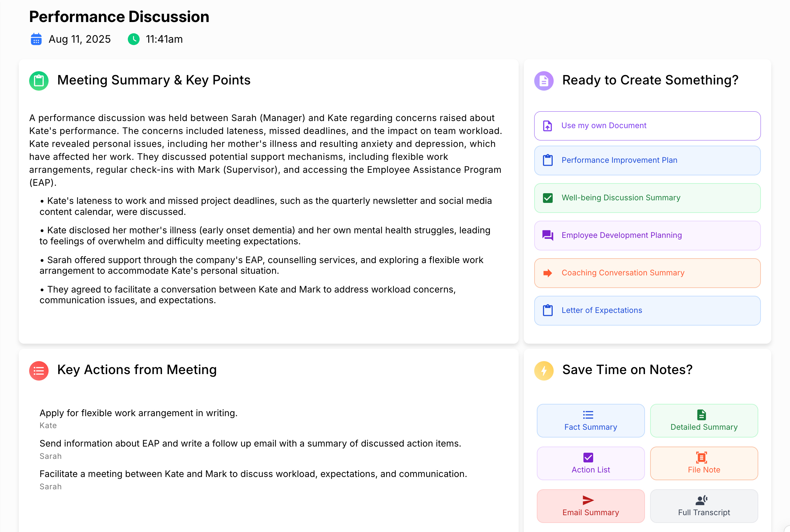Click the flexible work arrangement action item
This screenshot has width=790, height=532.
138,413
